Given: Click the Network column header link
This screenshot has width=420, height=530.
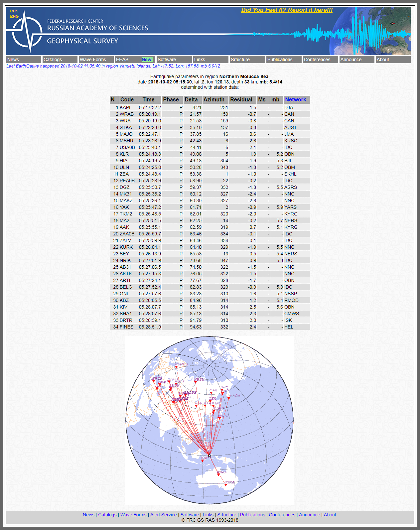Looking at the screenshot, I should pos(295,99).
